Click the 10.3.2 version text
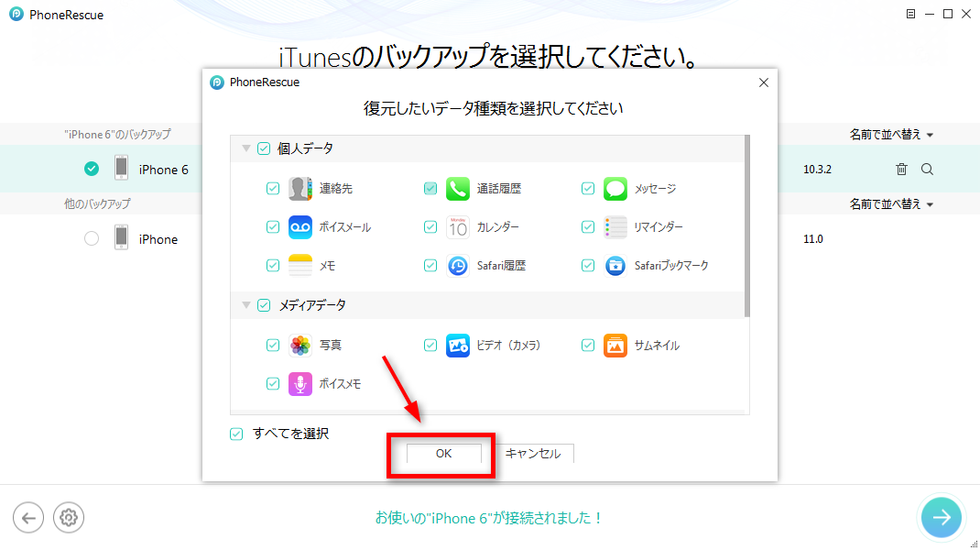 (817, 169)
